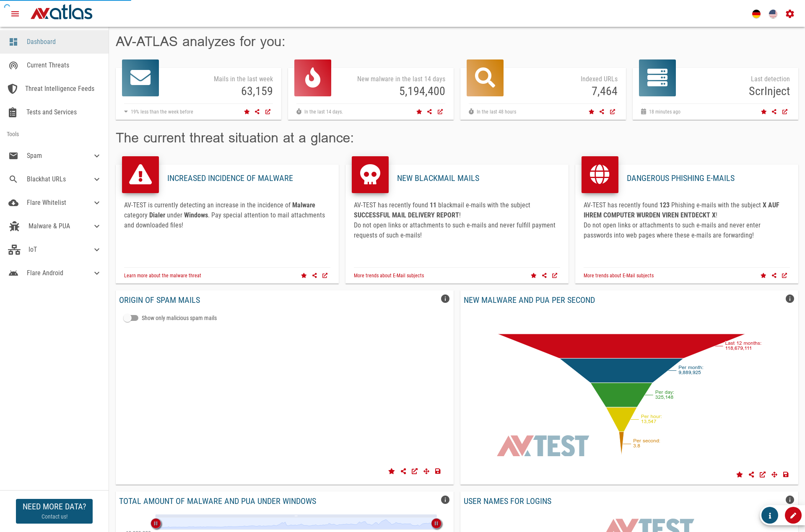Image resolution: width=805 pixels, height=532 pixels.
Task: Favorite the Mails in the last week card
Action: 247,112
